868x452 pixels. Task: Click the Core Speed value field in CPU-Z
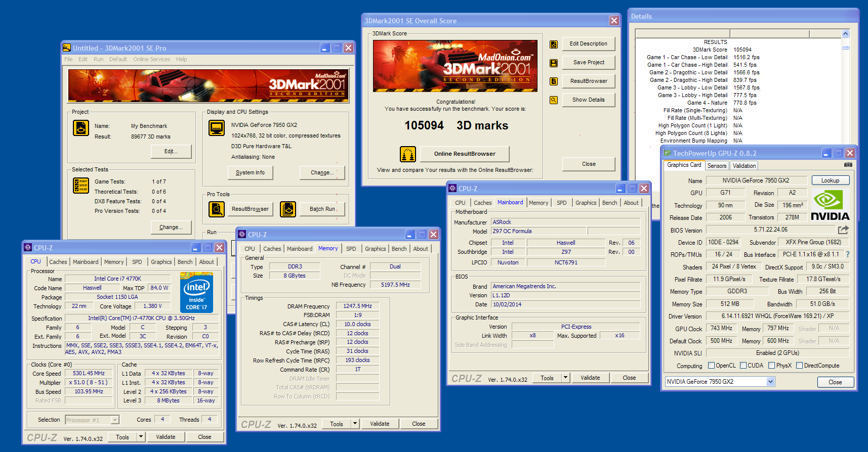pos(89,373)
